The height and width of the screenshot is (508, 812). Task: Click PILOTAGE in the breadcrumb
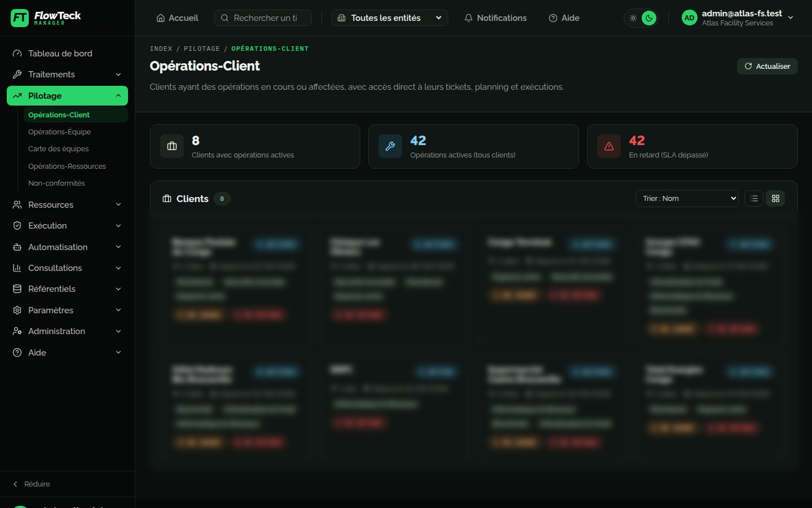(x=201, y=49)
